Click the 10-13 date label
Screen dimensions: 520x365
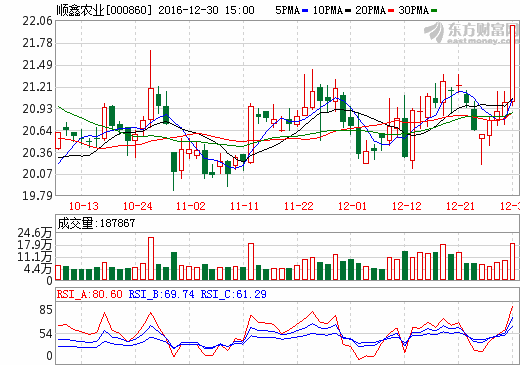coord(84,206)
